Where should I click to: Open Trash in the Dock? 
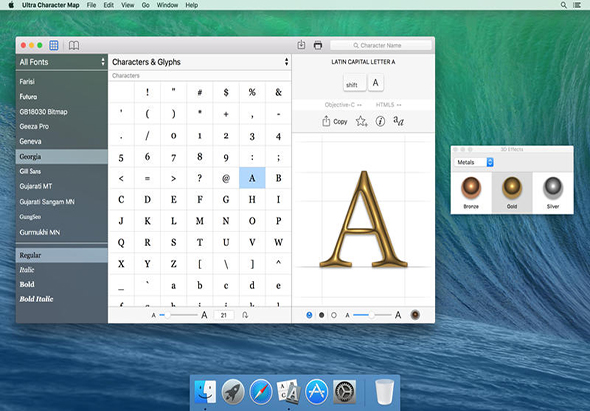pos(385,392)
